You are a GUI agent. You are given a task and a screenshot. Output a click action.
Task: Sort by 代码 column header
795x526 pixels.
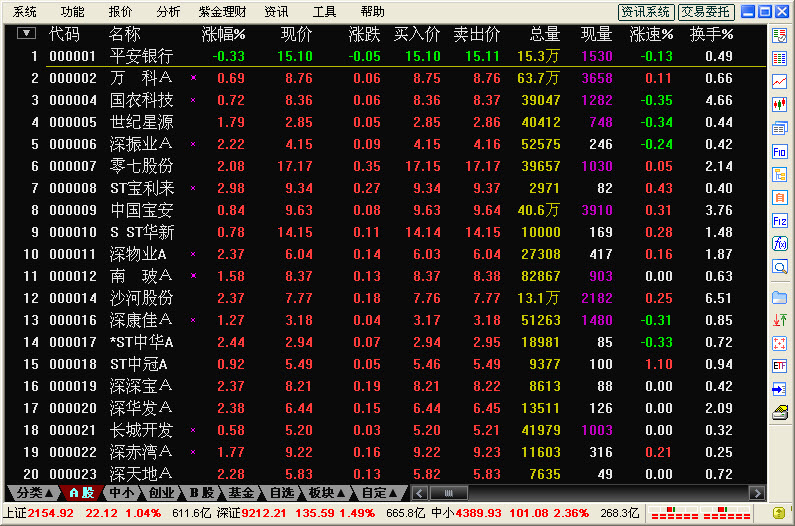(x=64, y=34)
